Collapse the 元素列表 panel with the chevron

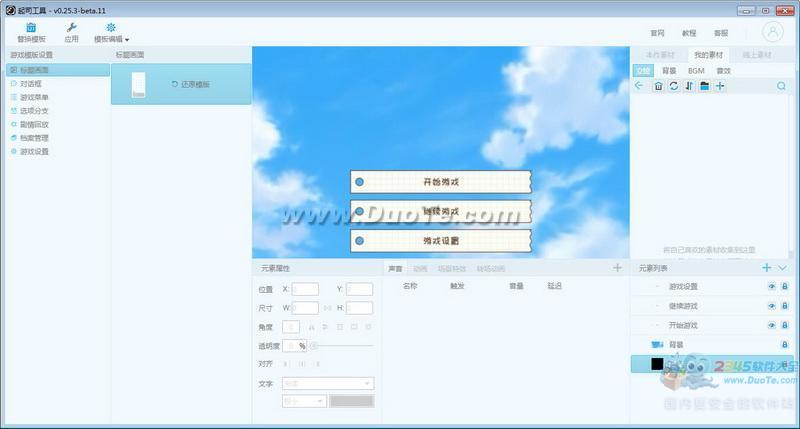coord(782,268)
